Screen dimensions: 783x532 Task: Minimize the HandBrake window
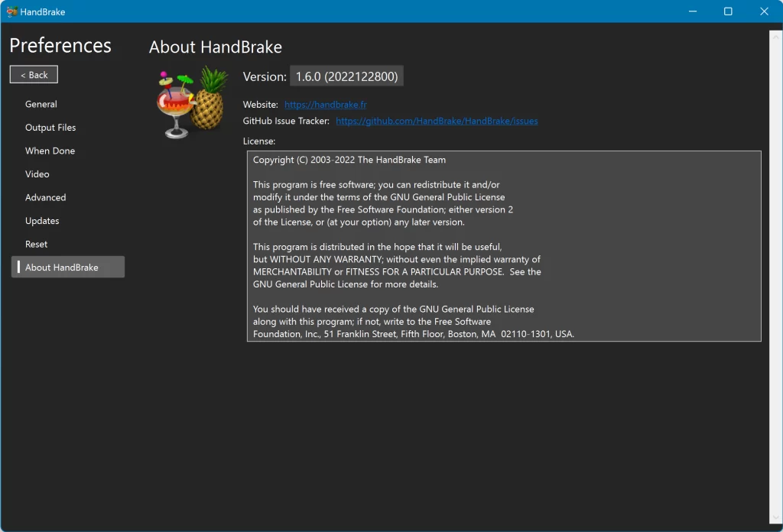693,11
